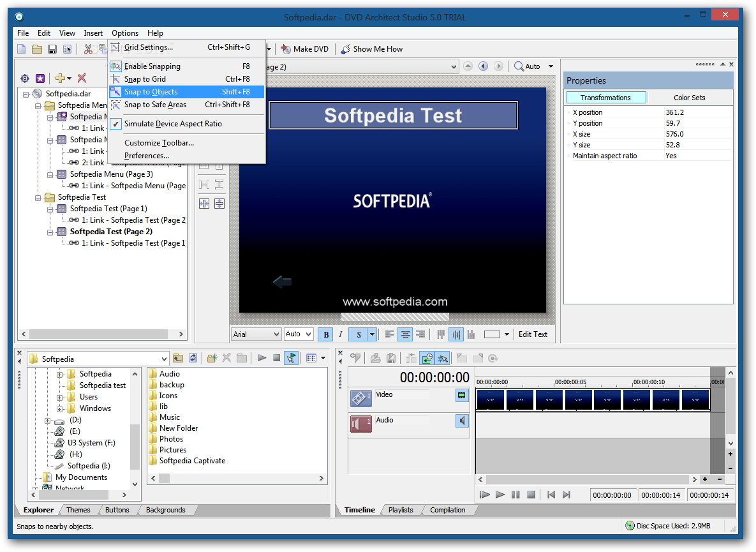
Task: Click the video track monitor icon
Action: click(462, 395)
